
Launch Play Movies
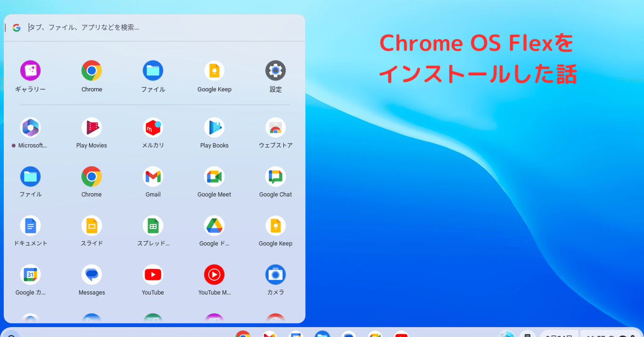point(91,126)
